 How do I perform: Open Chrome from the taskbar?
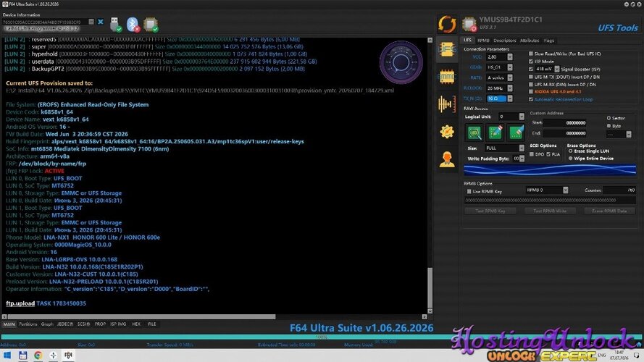[x=38, y=355]
